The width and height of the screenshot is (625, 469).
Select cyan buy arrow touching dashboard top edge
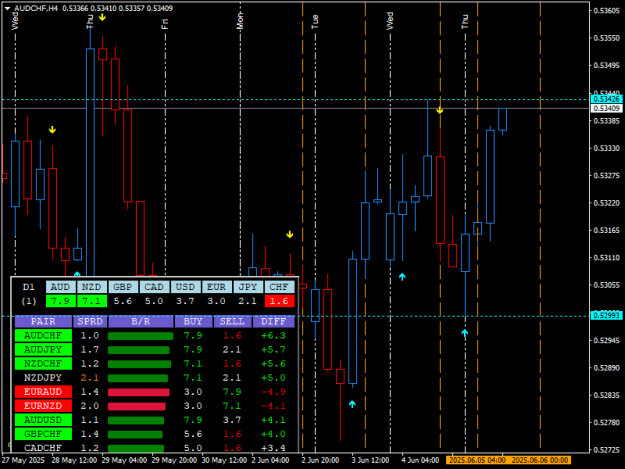pos(77,274)
